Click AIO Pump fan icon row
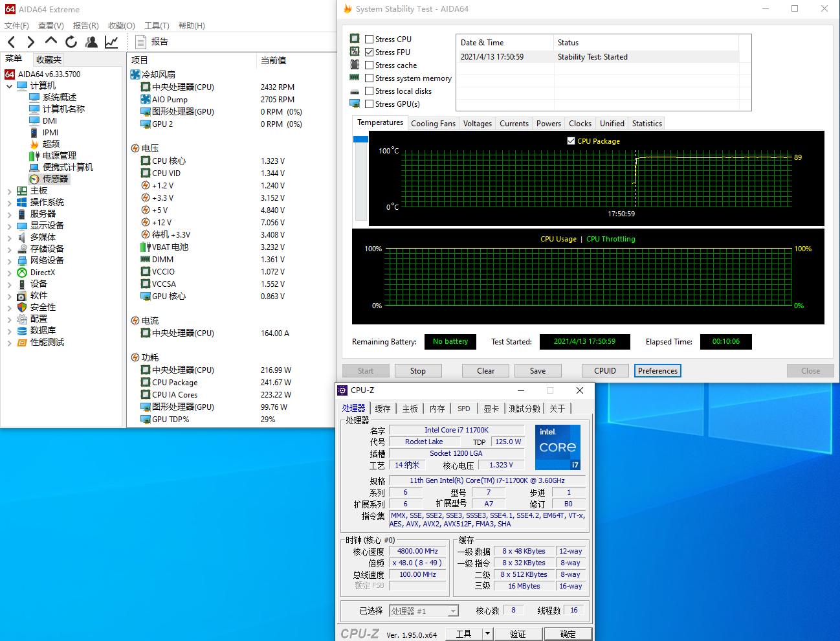Screen dimensions: 840x641 click(164, 100)
